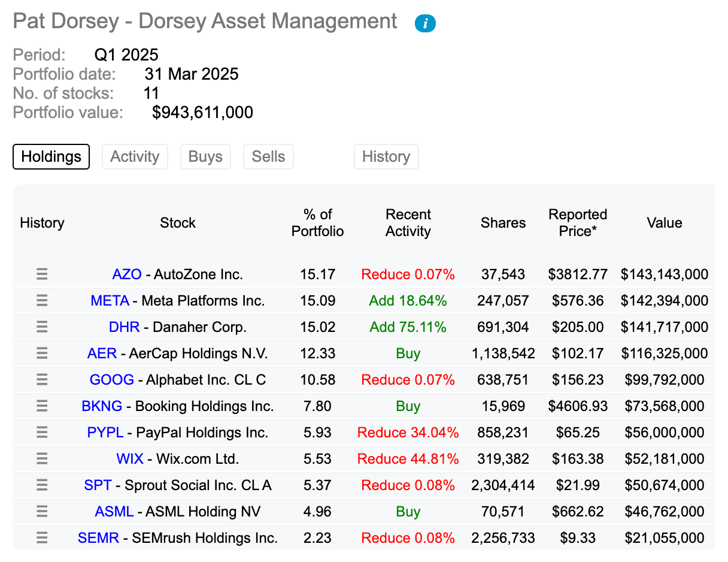Click the Recent Activity column header

tap(408, 223)
